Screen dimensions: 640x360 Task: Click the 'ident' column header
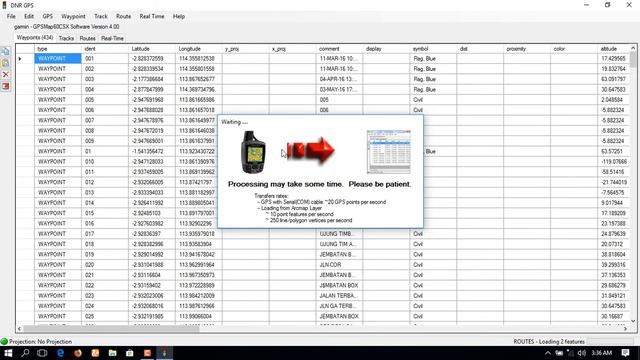tap(105, 49)
